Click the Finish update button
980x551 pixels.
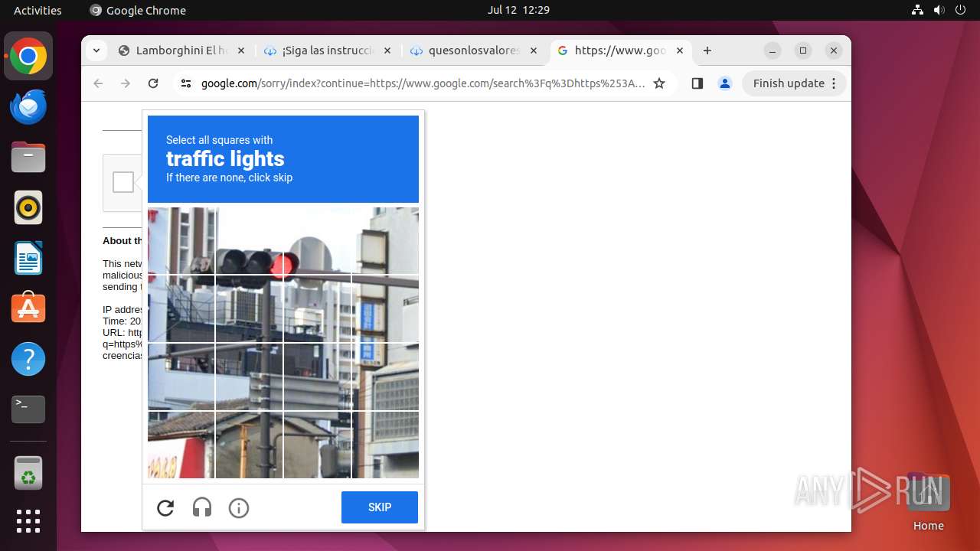pos(794,83)
